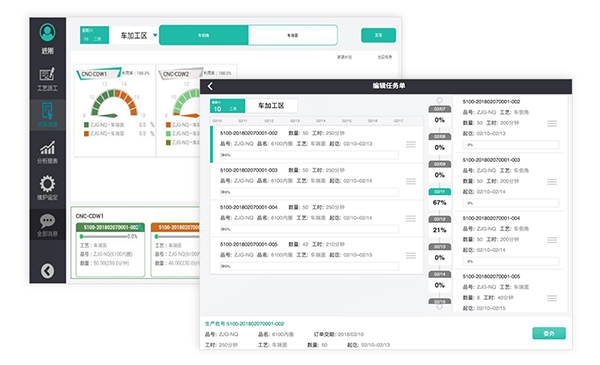The height and width of the screenshot is (365, 600).
Task: Grab handle of left-list task 5100-201802070001-004
Action: (411, 218)
